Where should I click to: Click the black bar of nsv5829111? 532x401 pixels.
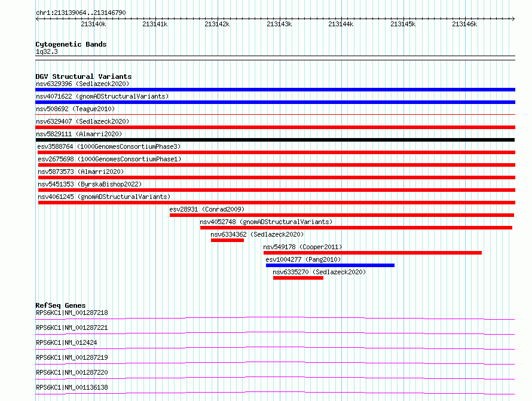(x=275, y=140)
